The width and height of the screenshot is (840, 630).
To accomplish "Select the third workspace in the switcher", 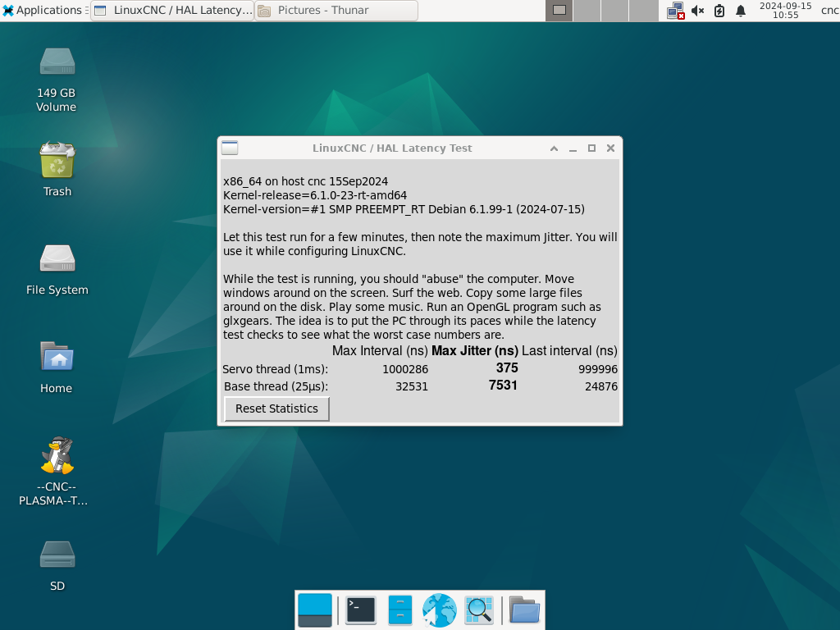I will (x=615, y=11).
